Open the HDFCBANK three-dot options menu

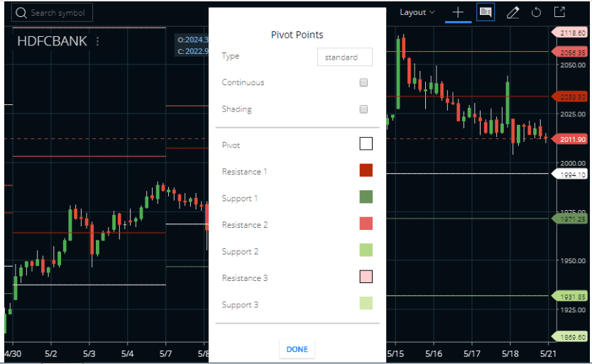[x=97, y=40]
